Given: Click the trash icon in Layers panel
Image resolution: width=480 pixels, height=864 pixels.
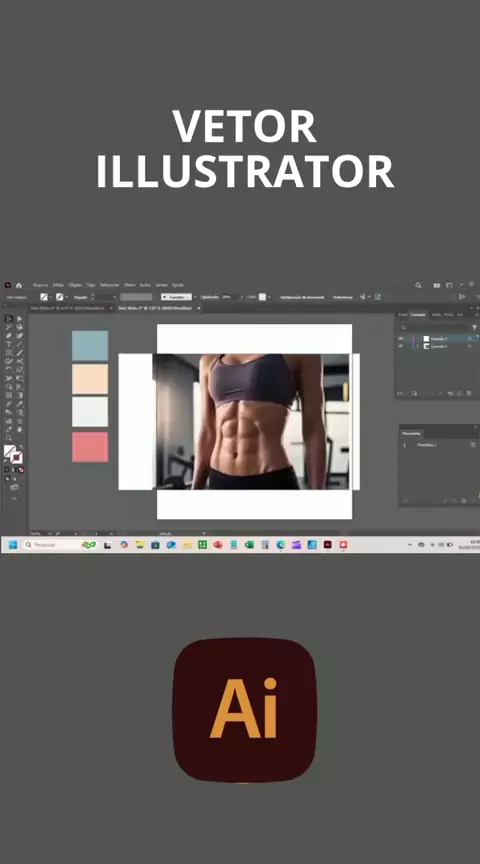Looking at the screenshot, I should (x=469, y=393).
